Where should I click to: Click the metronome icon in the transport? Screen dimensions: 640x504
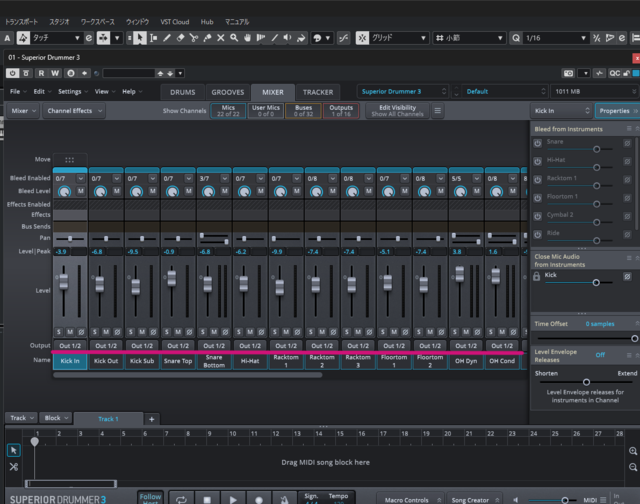tap(284, 497)
